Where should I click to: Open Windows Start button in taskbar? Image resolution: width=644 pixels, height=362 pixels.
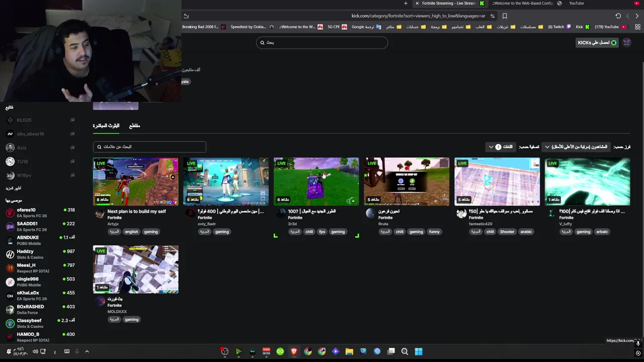[x=419, y=351]
